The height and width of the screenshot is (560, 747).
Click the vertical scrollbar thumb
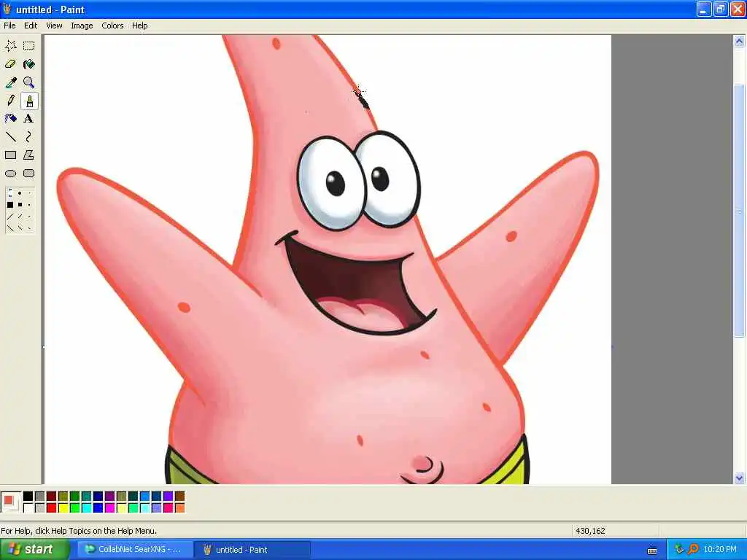pos(739,211)
